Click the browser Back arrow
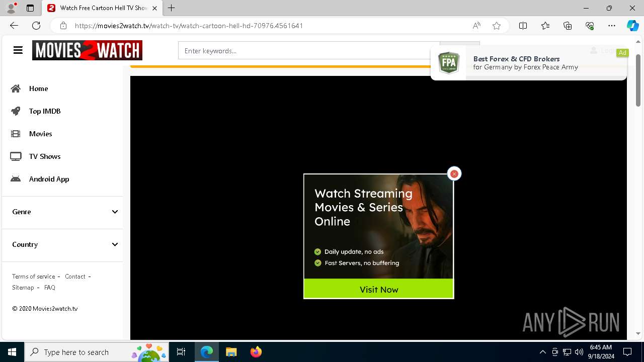Screen dimensions: 644x362 [14, 26]
